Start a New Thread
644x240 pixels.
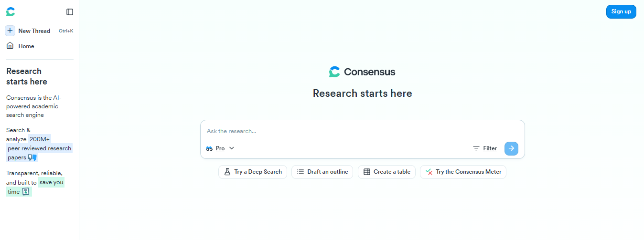(x=39, y=31)
